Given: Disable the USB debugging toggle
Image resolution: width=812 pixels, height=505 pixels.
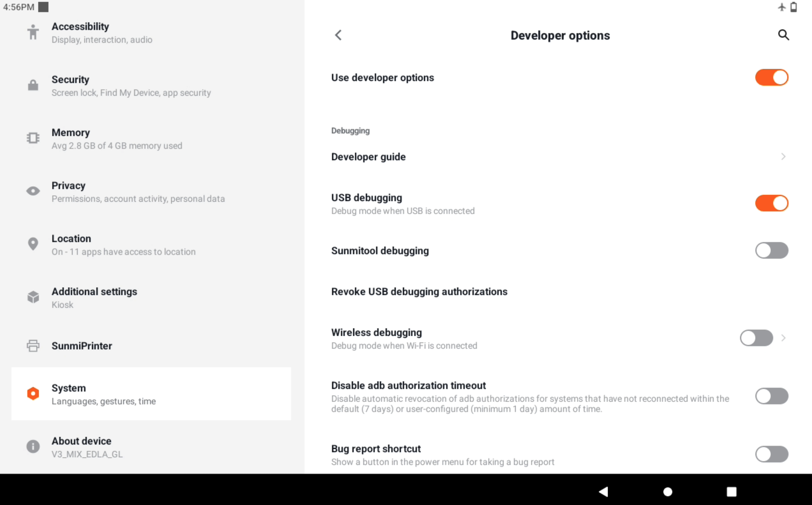Looking at the screenshot, I should pos(771,203).
